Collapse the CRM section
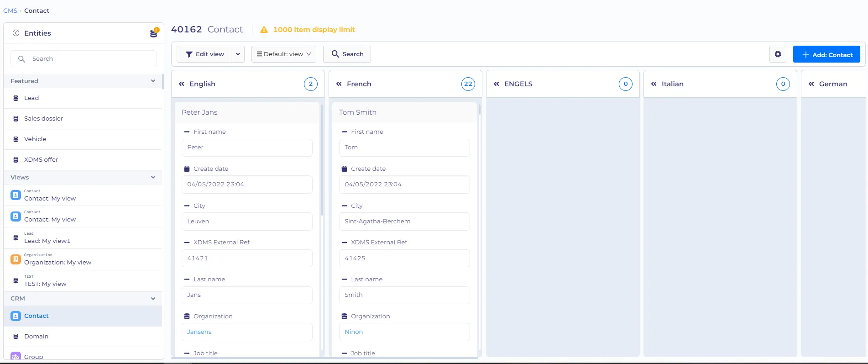 pos(153,299)
